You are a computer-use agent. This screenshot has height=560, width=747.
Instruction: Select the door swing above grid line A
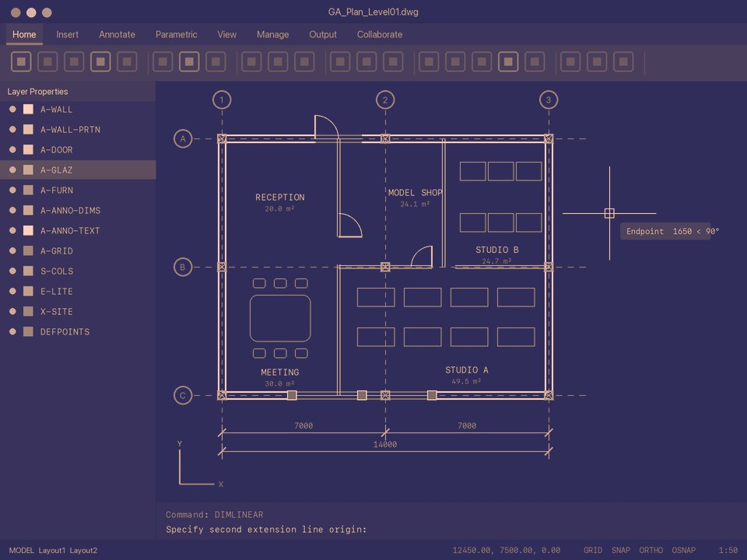[x=327, y=127]
